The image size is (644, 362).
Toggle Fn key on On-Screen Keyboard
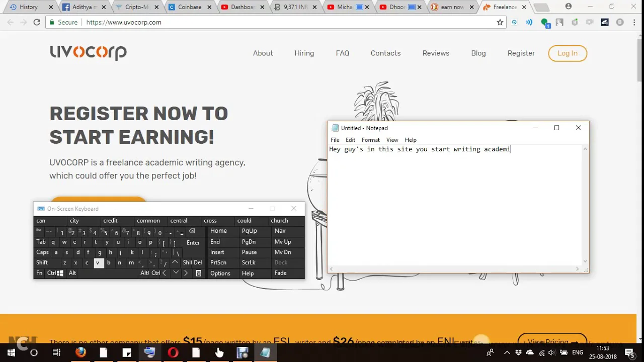pos(39,273)
